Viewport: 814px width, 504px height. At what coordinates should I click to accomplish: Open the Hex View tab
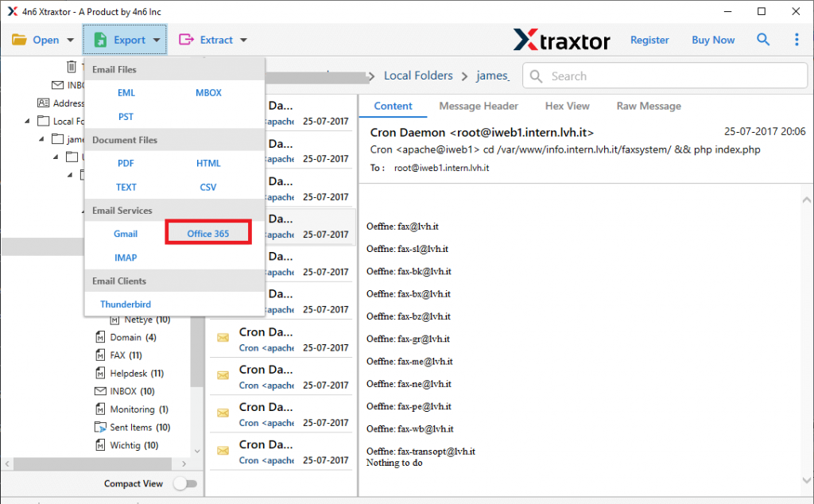(x=568, y=106)
